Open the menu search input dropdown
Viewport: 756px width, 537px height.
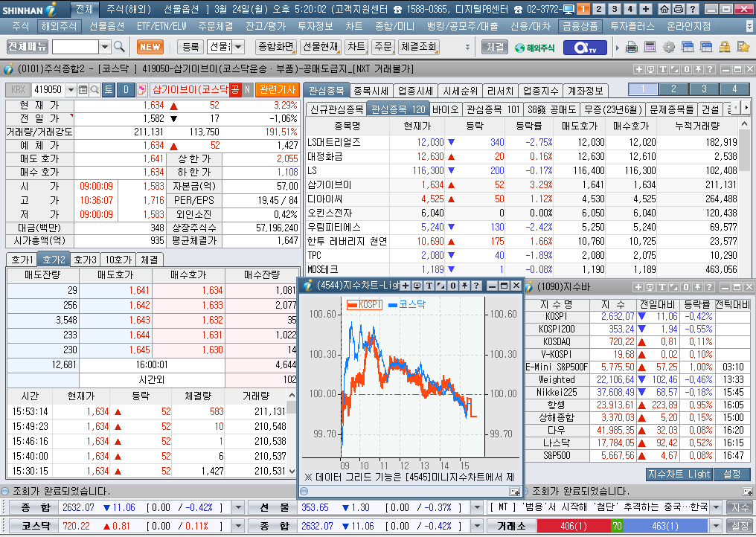point(105,48)
